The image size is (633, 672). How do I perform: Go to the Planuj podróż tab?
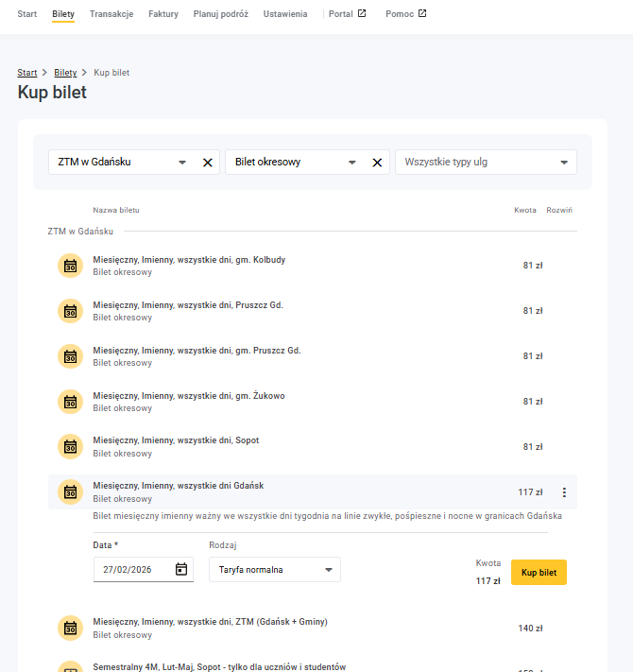[x=220, y=14]
